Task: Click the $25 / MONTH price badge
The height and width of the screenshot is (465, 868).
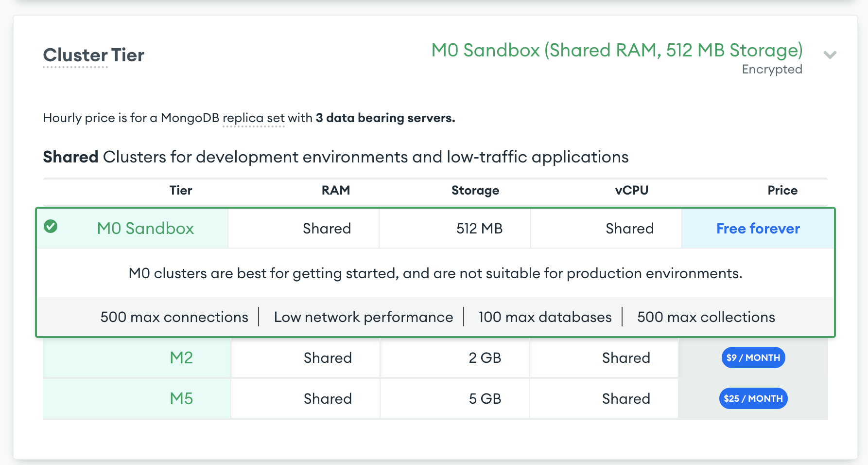Action: (753, 398)
